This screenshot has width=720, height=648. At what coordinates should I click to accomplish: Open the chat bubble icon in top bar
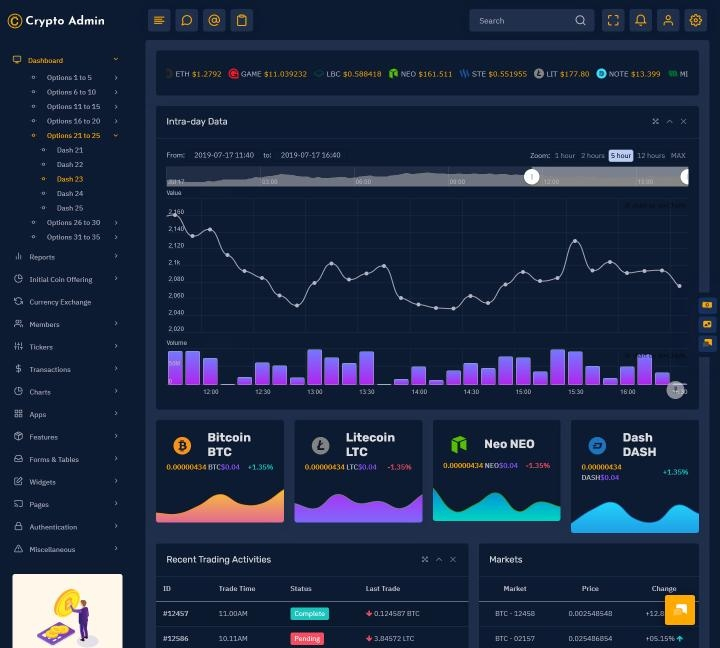[186, 20]
